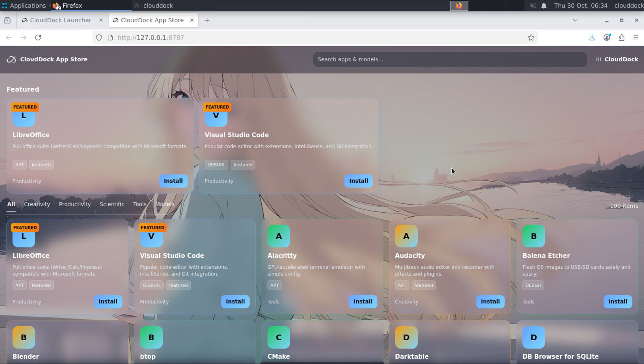The width and height of the screenshot is (644, 364).
Task: Click the CloudDock App Store logo icon
Action: (x=11, y=59)
